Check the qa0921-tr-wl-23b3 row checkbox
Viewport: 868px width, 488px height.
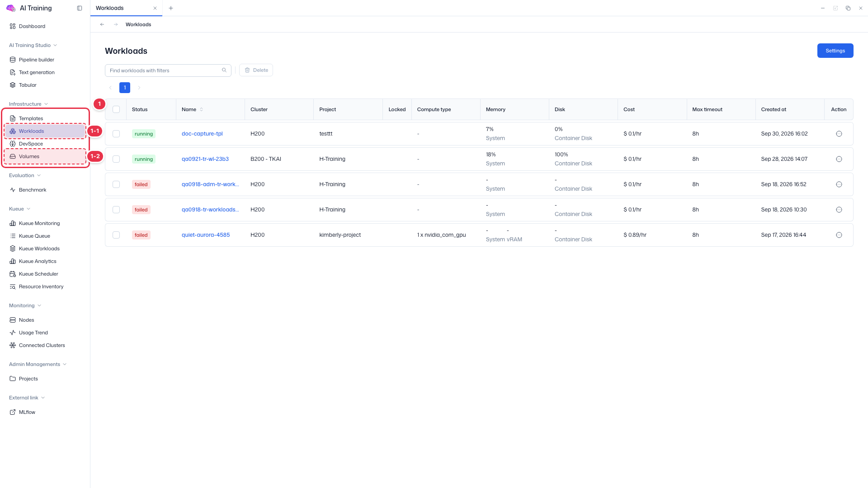pyautogui.click(x=116, y=159)
